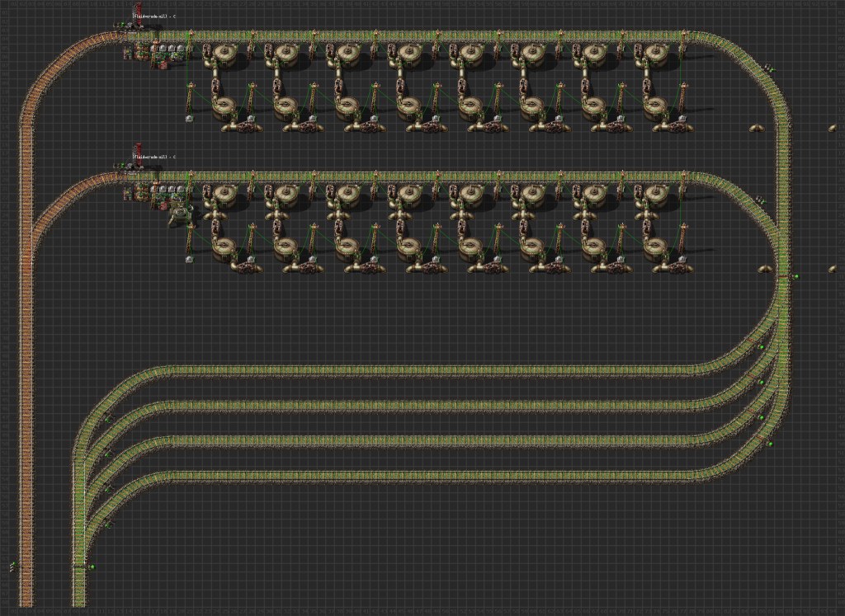Click the walker-shaped machine below lower station's combinators
The width and height of the screenshot is (845, 616).
181,214
